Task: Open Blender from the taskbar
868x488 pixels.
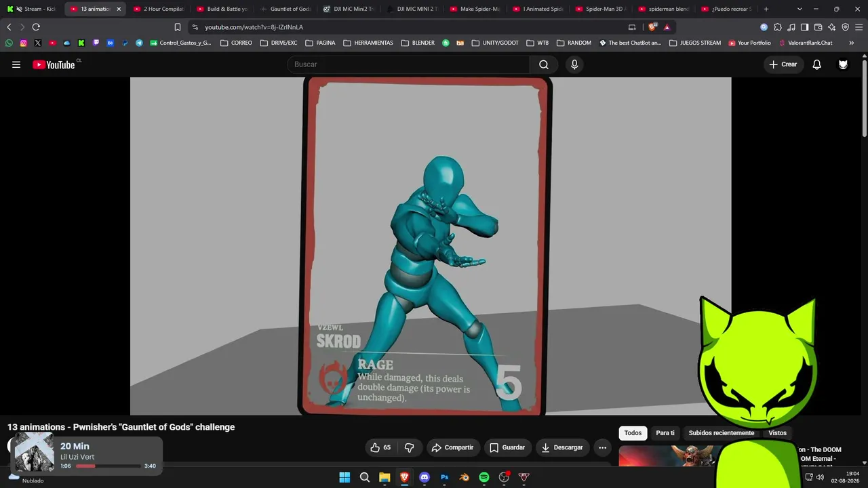Action: (x=465, y=477)
